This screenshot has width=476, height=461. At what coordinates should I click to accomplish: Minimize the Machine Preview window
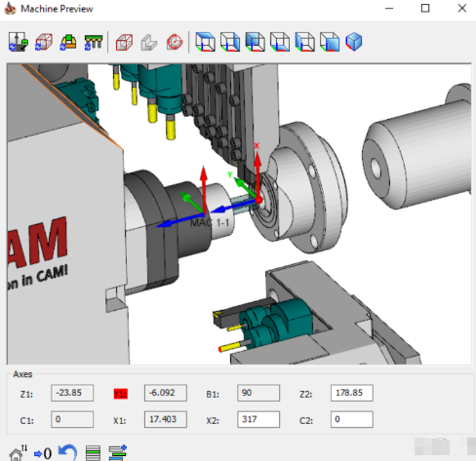click(x=389, y=9)
